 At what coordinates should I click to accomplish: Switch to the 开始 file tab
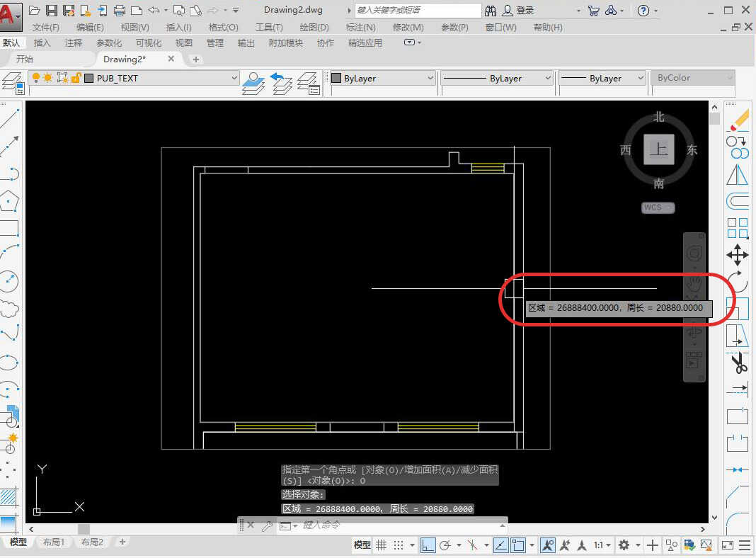[x=25, y=59]
